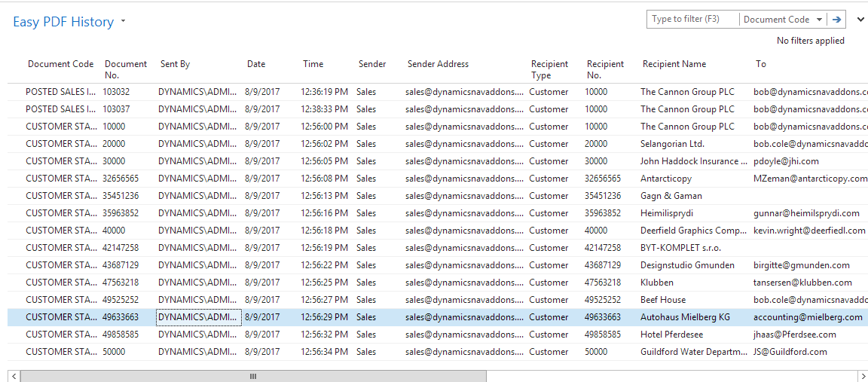Select the Selangorian Ltd. recipient row
Image resolution: width=868 pixels, height=382 pixels.
(x=672, y=144)
